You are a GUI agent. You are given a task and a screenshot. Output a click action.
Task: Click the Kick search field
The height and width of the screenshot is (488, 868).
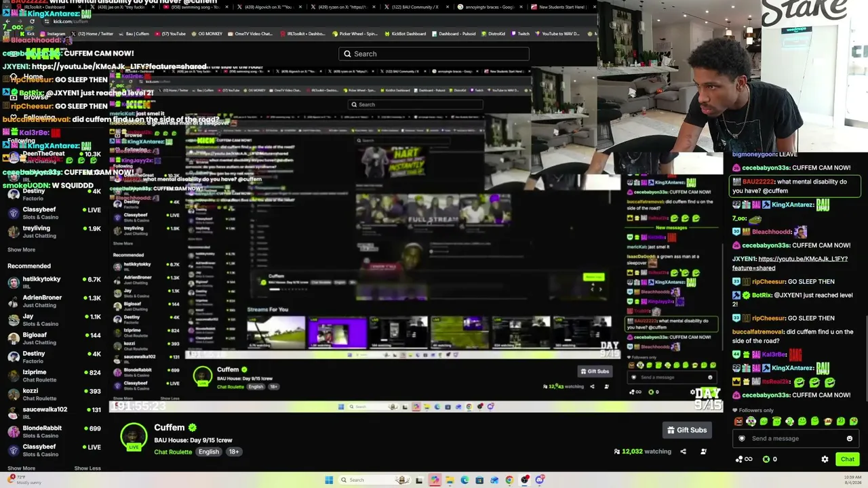(434, 54)
